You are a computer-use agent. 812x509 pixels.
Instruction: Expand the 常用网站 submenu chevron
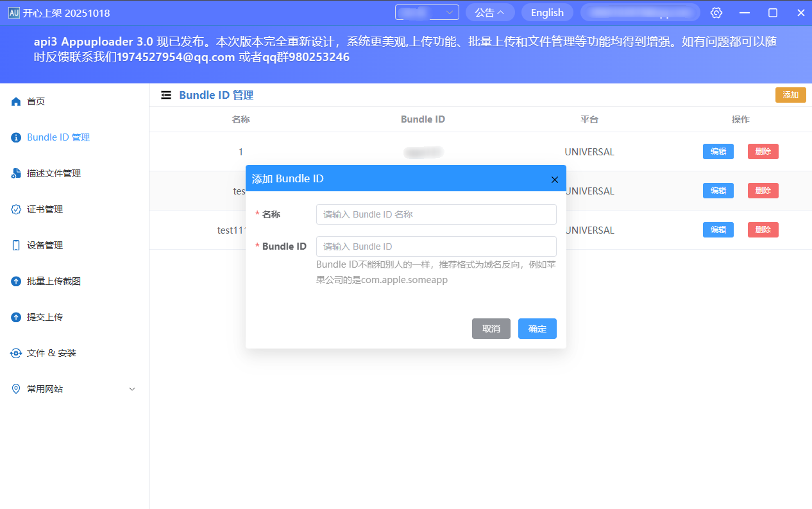tap(132, 389)
